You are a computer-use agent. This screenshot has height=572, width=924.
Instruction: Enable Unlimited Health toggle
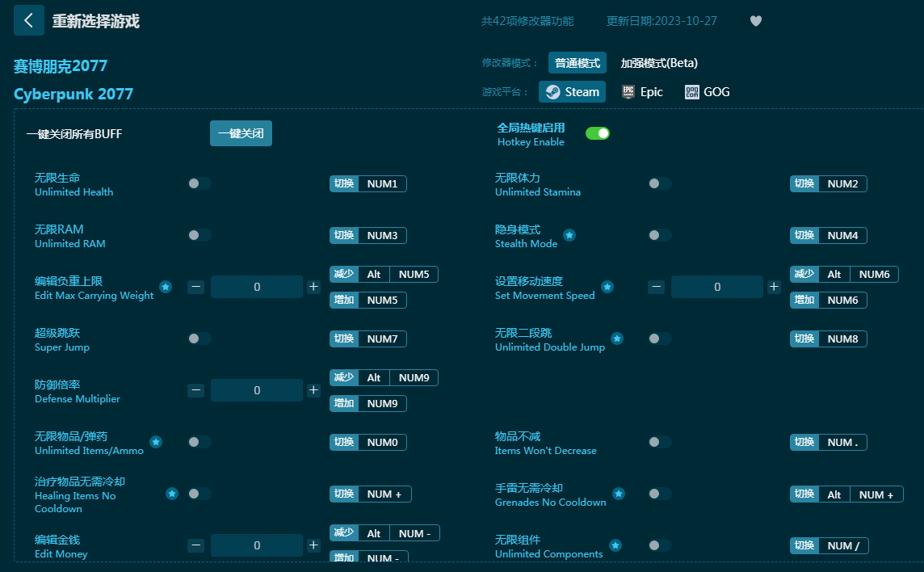[199, 183]
